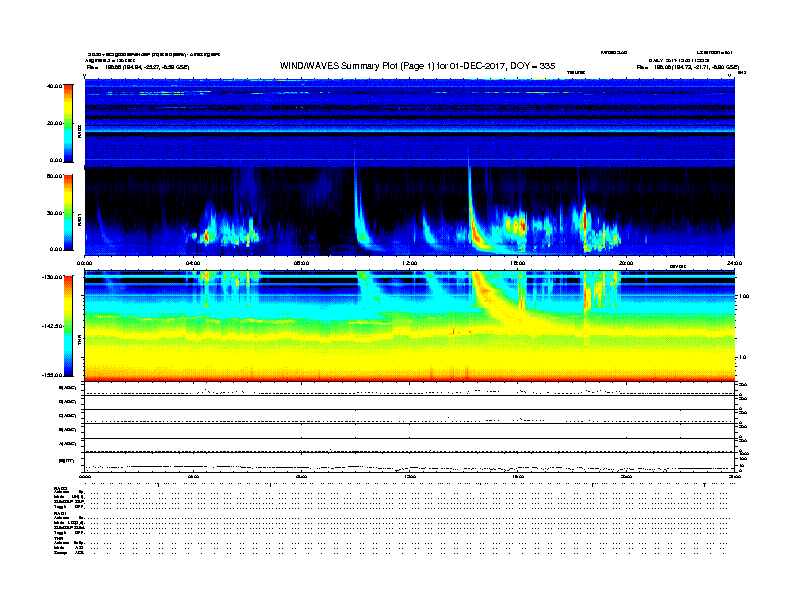Click the TNR color scale bar
The height and width of the screenshot is (612, 792).
point(68,326)
